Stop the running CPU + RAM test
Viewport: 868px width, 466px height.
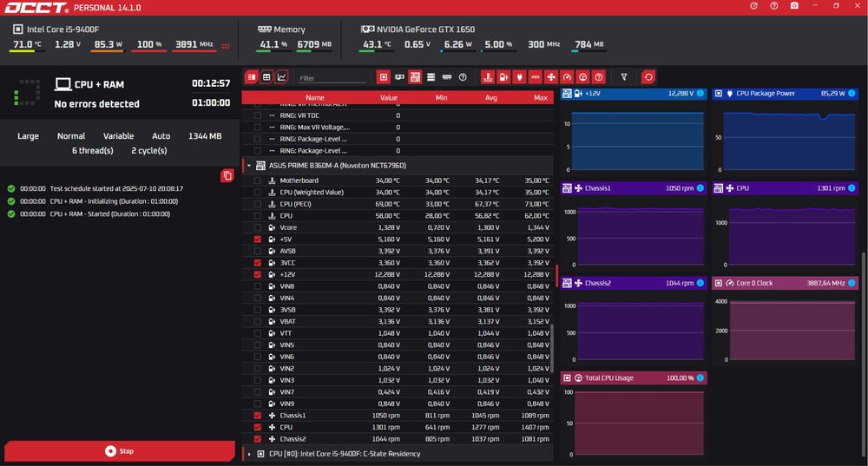point(120,451)
